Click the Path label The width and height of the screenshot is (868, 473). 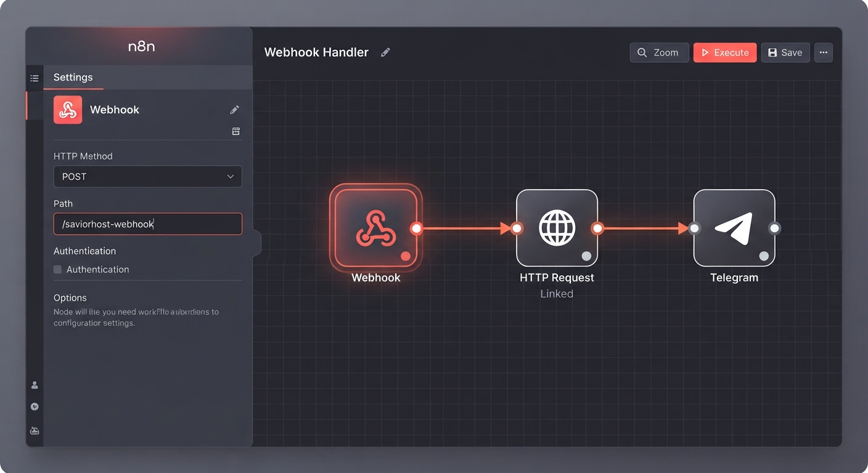[63, 203]
